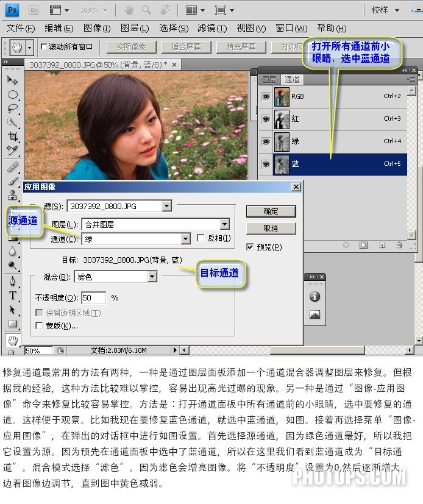Image resolution: width=423 pixels, height=504 pixels.
Task: Click the Ps application icon
Action: pyautogui.click(x=12, y=10)
